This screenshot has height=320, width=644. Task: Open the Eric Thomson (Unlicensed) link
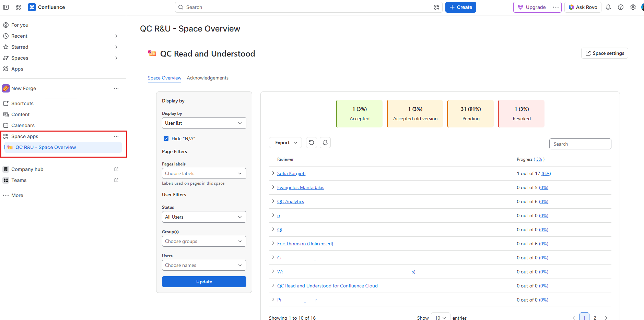tap(305, 244)
